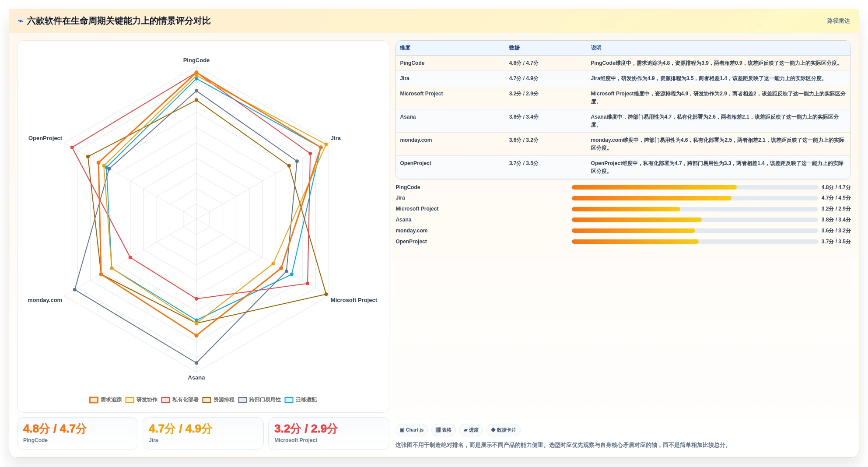Toggle the 私有化部署 legend swatch

point(165,400)
